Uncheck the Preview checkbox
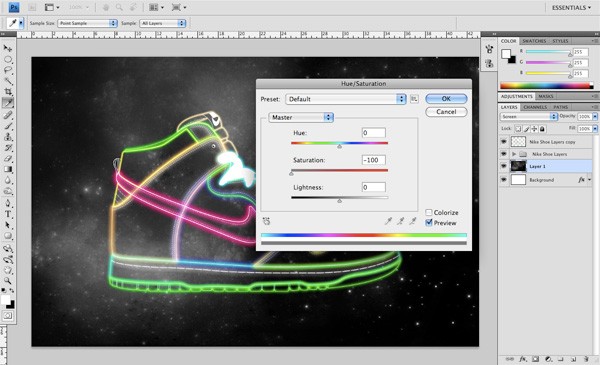 [429, 223]
